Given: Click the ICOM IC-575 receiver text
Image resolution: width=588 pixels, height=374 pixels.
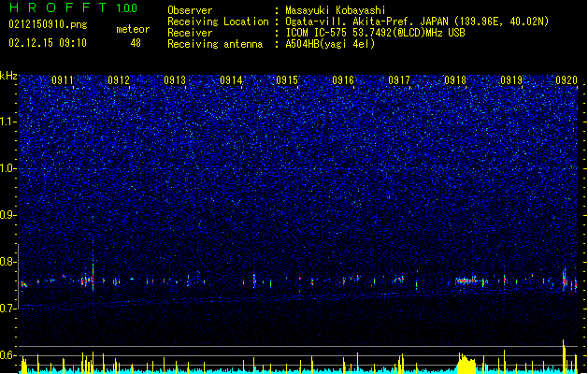Looking at the screenshot, I should click(375, 33).
